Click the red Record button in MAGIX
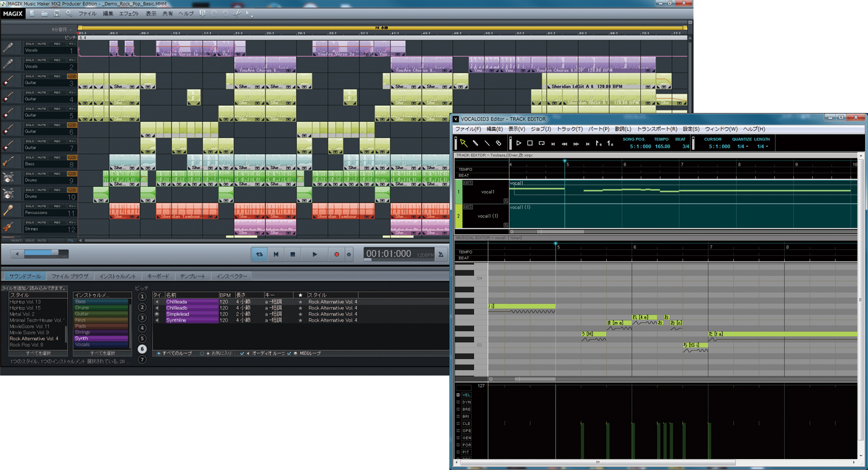This screenshot has width=868, height=470. coord(336,254)
